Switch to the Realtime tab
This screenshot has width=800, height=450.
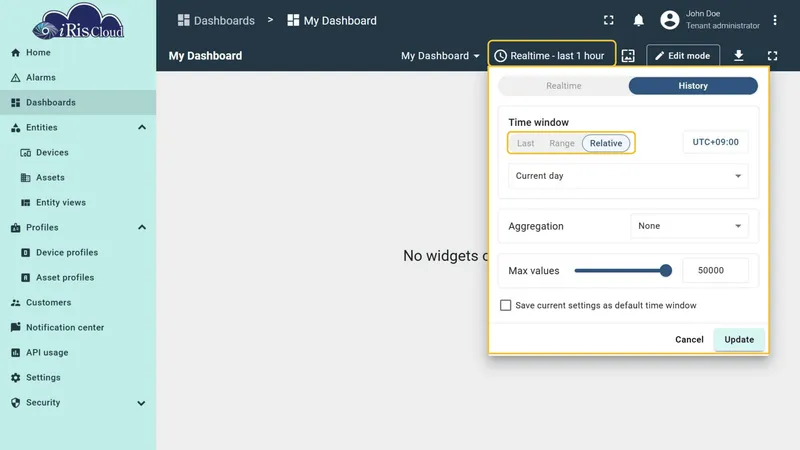(x=563, y=86)
